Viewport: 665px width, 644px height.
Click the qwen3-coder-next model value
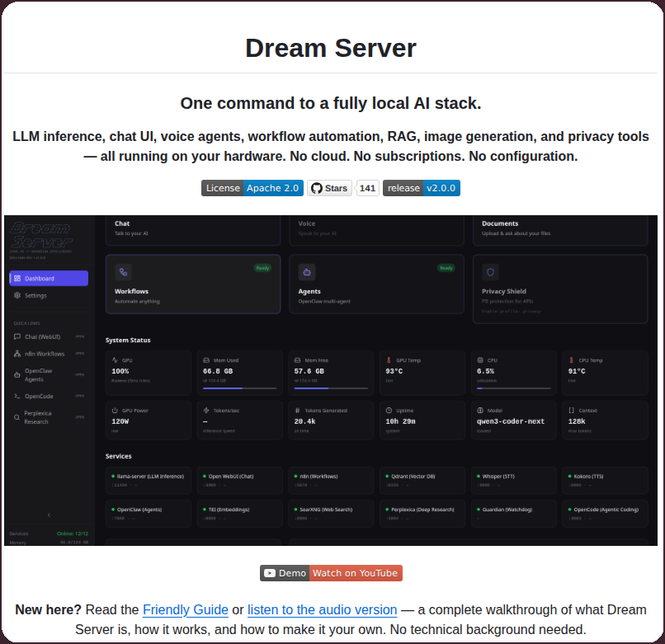[x=511, y=421]
